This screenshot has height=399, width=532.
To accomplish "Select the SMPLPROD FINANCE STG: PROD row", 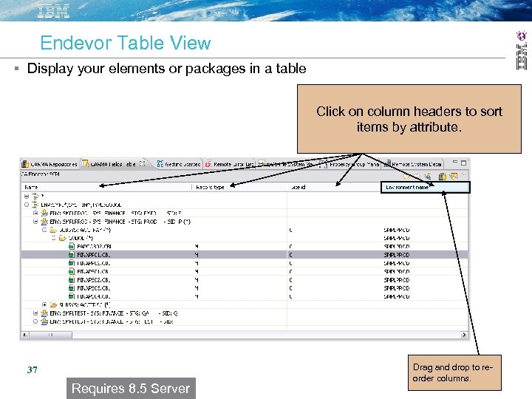I will (x=120, y=222).
